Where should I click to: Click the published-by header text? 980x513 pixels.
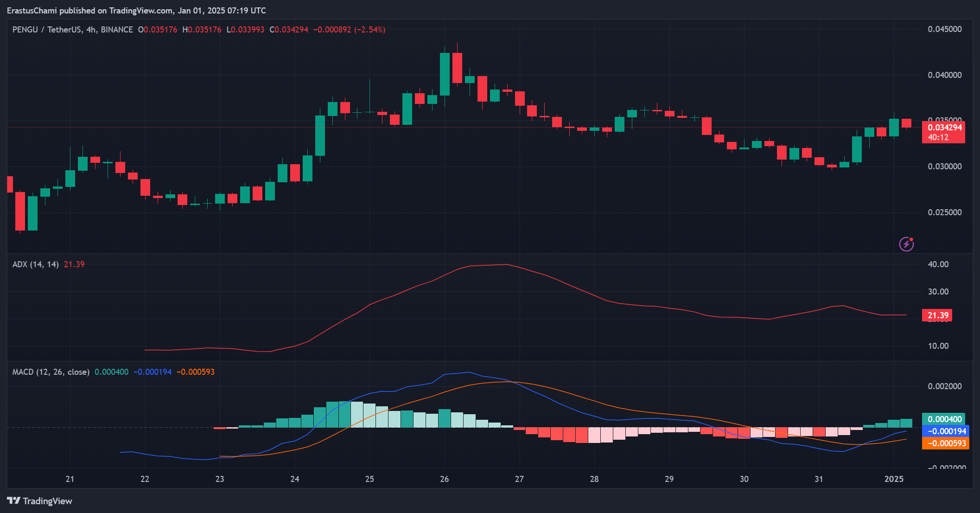136,10
